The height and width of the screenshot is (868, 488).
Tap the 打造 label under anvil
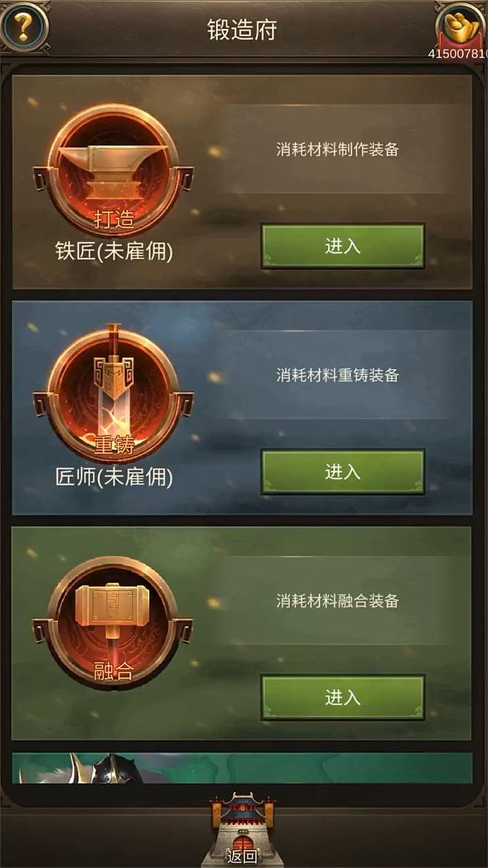[113, 219]
